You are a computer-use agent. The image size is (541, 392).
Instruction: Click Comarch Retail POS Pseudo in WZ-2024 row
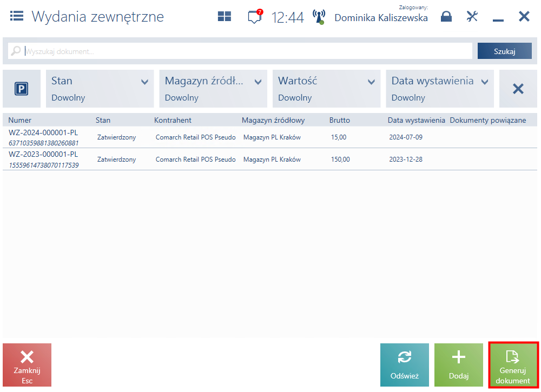click(x=195, y=137)
